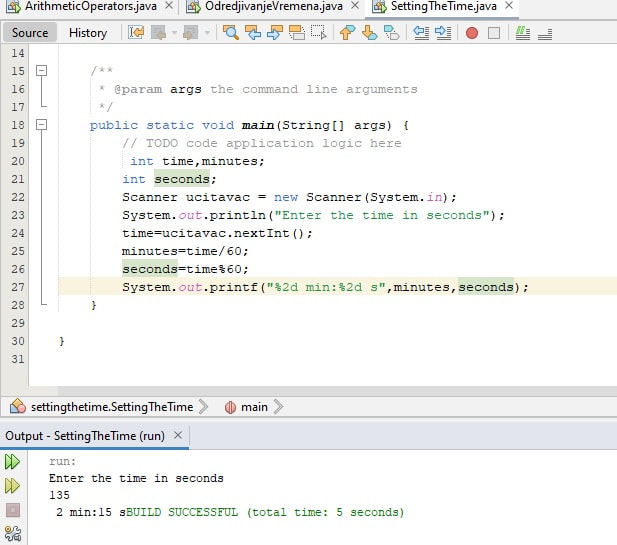The image size is (617, 545).
Task: Click the Last Edit toolbar icon
Action: pos(136,33)
